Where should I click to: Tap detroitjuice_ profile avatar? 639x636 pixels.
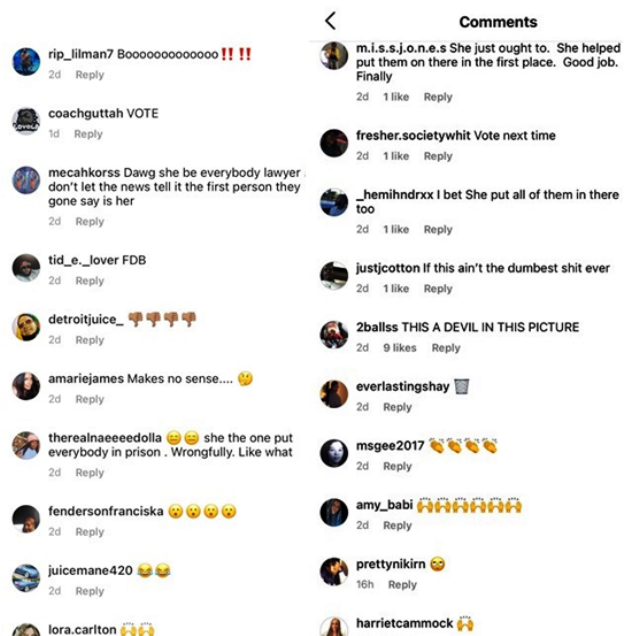tap(26, 327)
